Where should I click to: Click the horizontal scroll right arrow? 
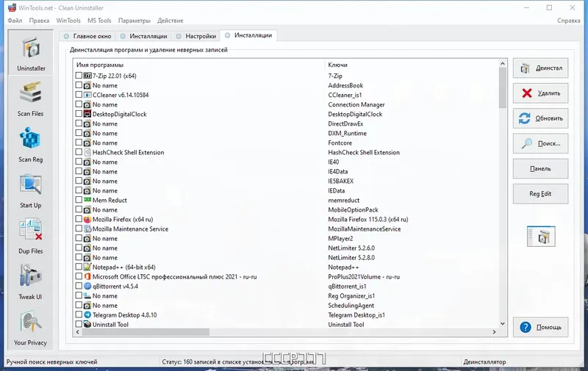[494, 332]
